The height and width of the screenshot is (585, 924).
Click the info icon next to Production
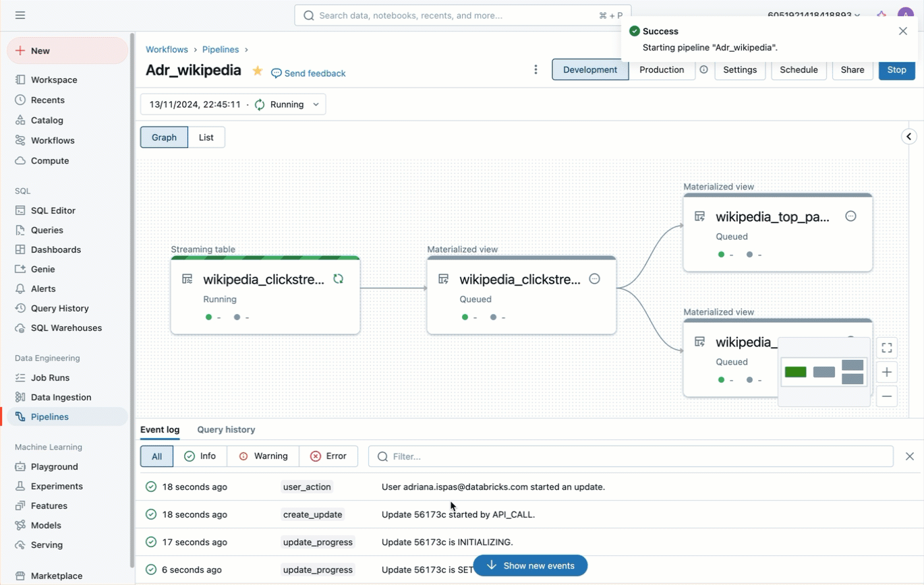click(x=703, y=70)
